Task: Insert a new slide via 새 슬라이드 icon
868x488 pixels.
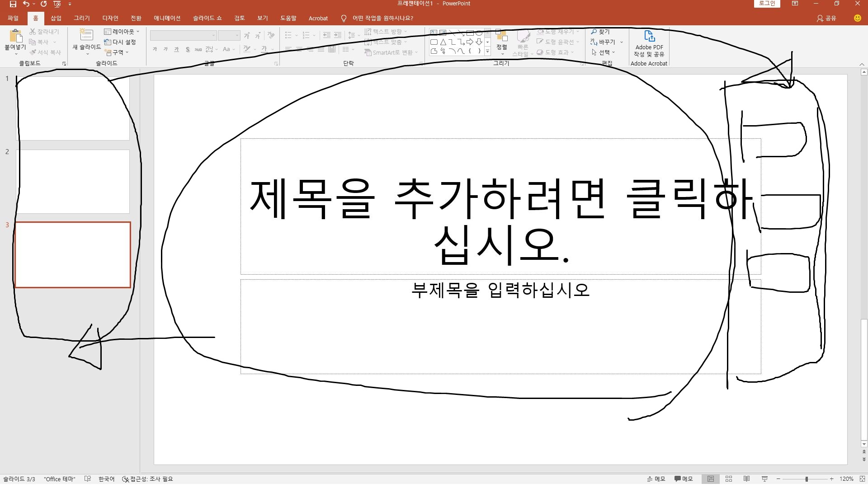Action: (x=86, y=35)
